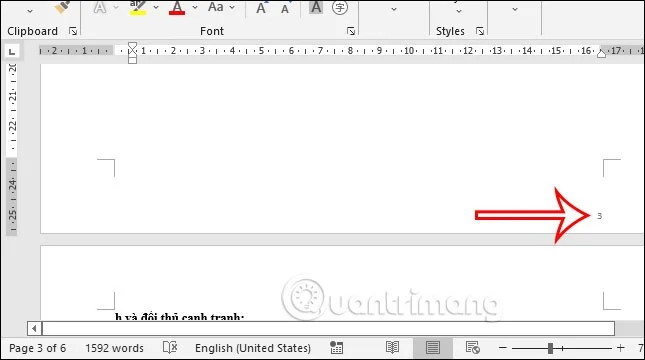Open Styles pane launcher
Screen dimensions: 645x360
click(x=480, y=31)
